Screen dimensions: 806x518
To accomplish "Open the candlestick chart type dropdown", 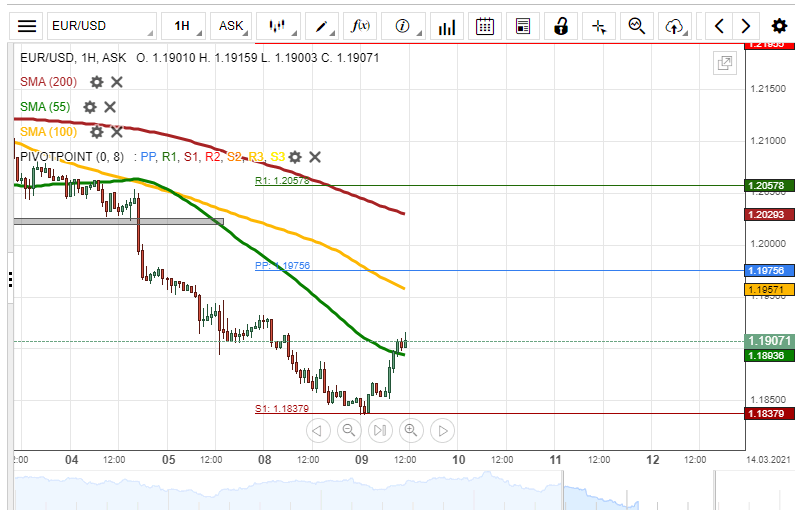I will [x=278, y=26].
